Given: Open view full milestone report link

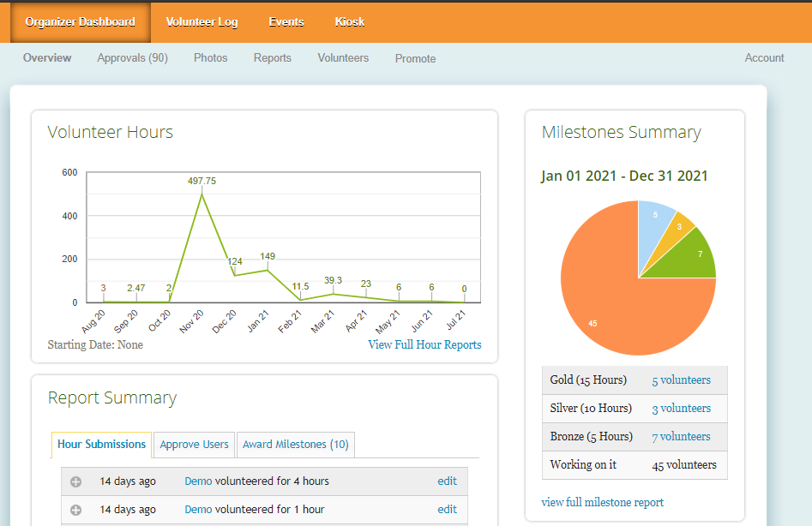Looking at the screenshot, I should coord(602,503).
